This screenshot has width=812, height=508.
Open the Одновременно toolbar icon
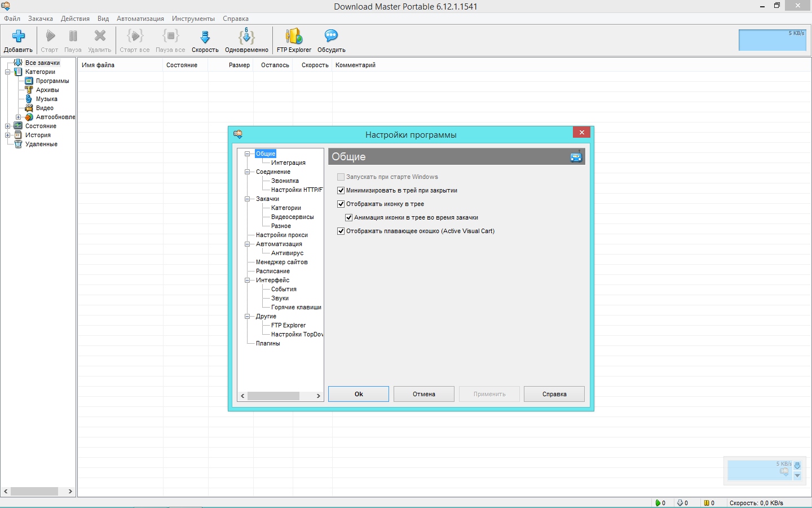pos(246,36)
